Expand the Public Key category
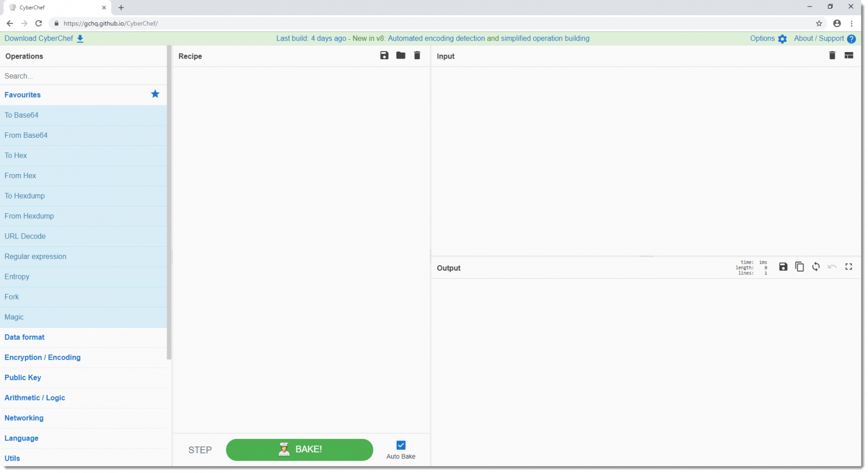Viewport: 868px width, 473px height. pos(84,378)
